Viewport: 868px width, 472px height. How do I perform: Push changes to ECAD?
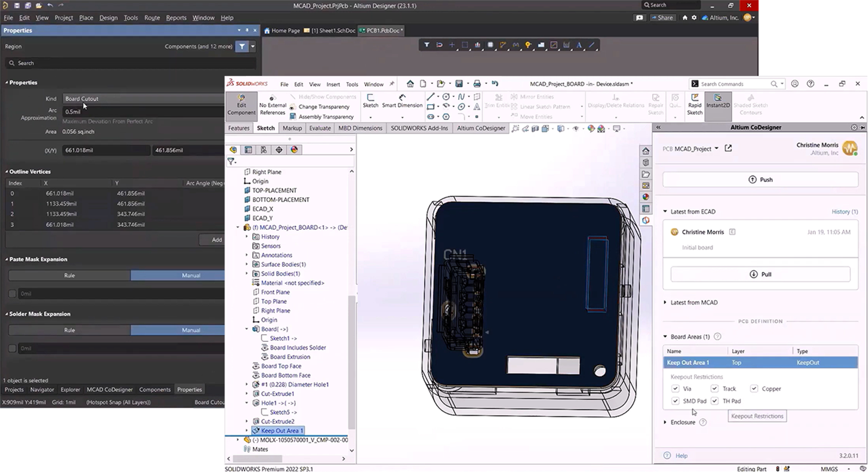[760, 180]
